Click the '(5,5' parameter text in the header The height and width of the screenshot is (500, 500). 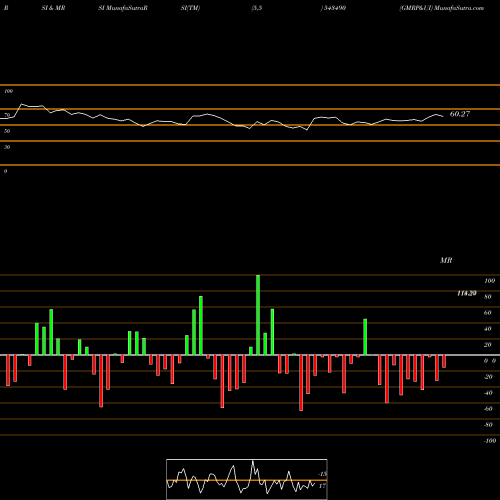pos(257,8)
